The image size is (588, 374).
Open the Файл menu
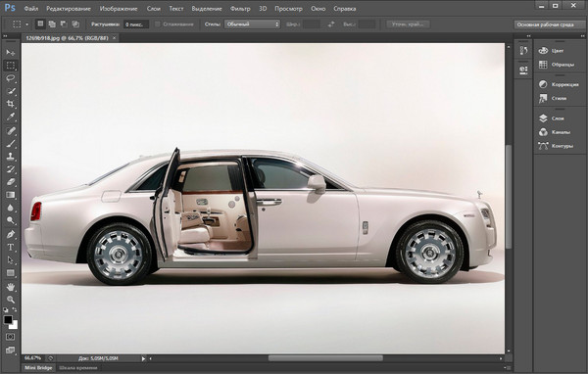pos(31,8)
